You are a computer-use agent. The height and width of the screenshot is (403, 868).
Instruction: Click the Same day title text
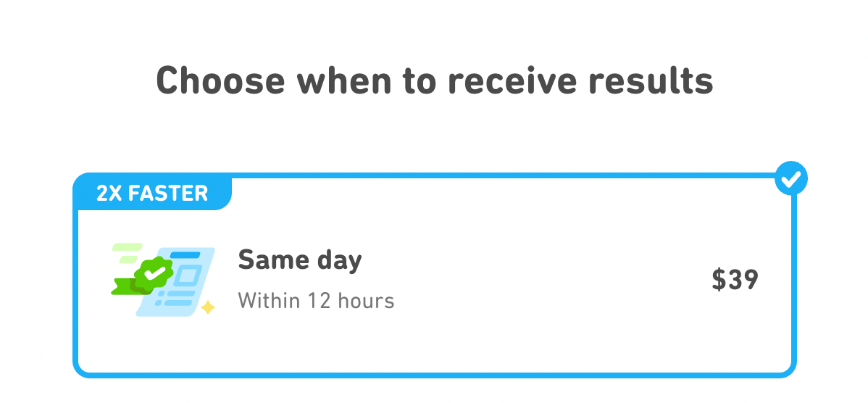(x=300, y=259)
